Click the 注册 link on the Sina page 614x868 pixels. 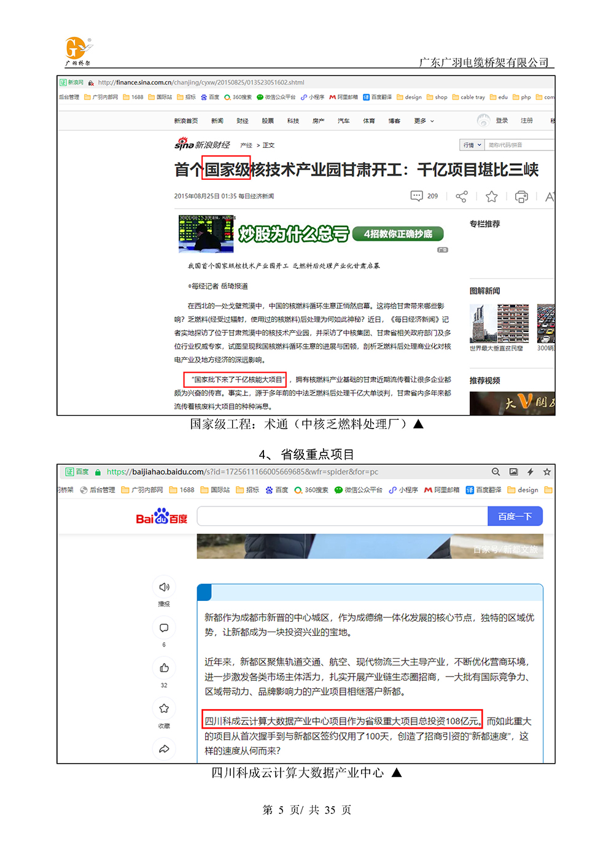527,120
